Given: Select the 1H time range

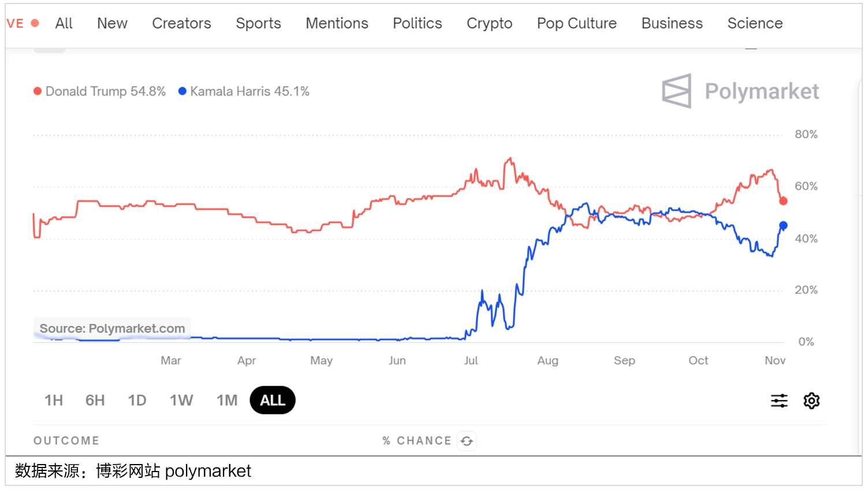Looking at the screenshot, I should click(54, 401).
